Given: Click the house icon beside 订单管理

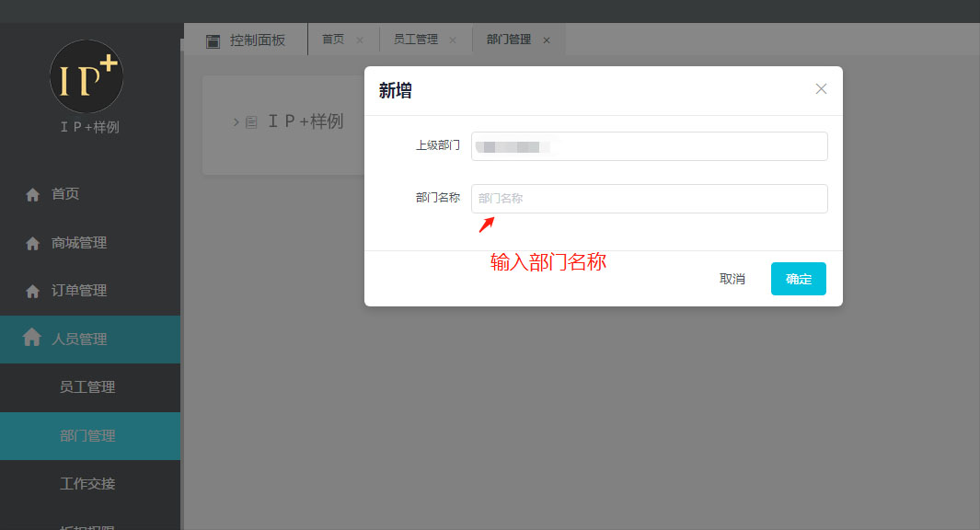Looking at the screenshot, I should (33, 292).
